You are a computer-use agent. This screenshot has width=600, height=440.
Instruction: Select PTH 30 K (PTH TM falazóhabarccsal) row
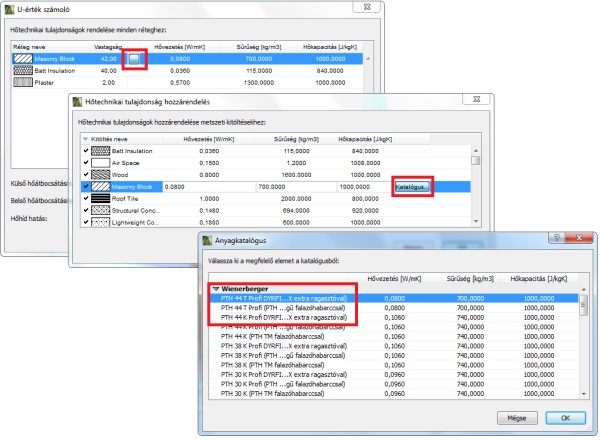click(394, 394)
